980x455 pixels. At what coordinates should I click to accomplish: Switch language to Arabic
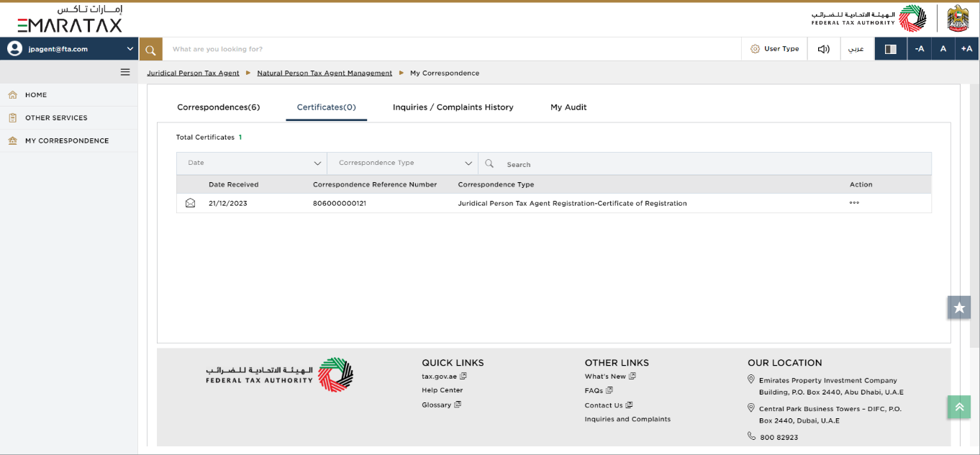tap(856, 49)
